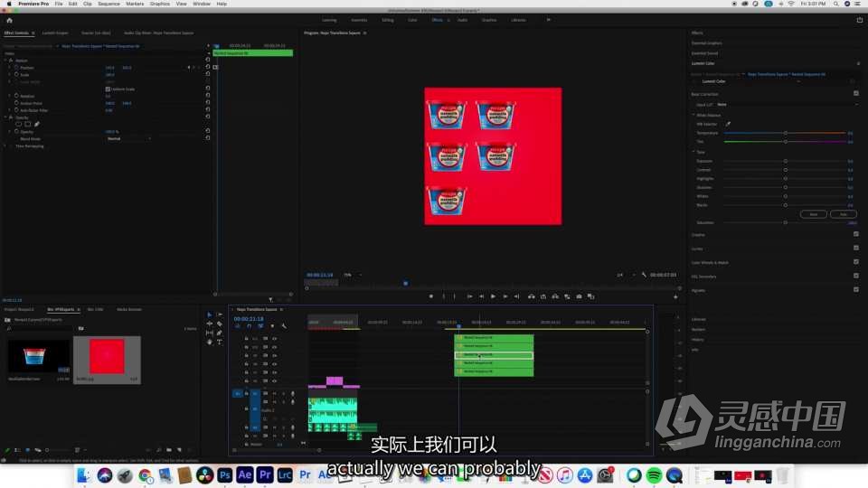Select the Hand tool
This screenshot has height=488, width=868.
point(209,343)
